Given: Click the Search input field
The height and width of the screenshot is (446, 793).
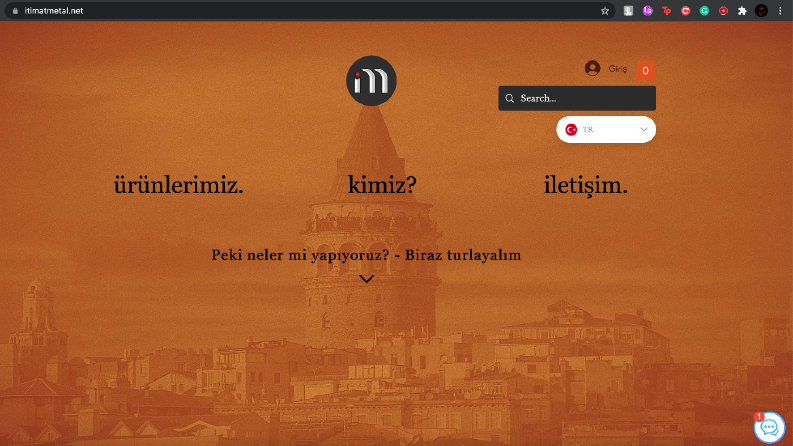Looking at the screenshot, I should [x=577, y=98].
